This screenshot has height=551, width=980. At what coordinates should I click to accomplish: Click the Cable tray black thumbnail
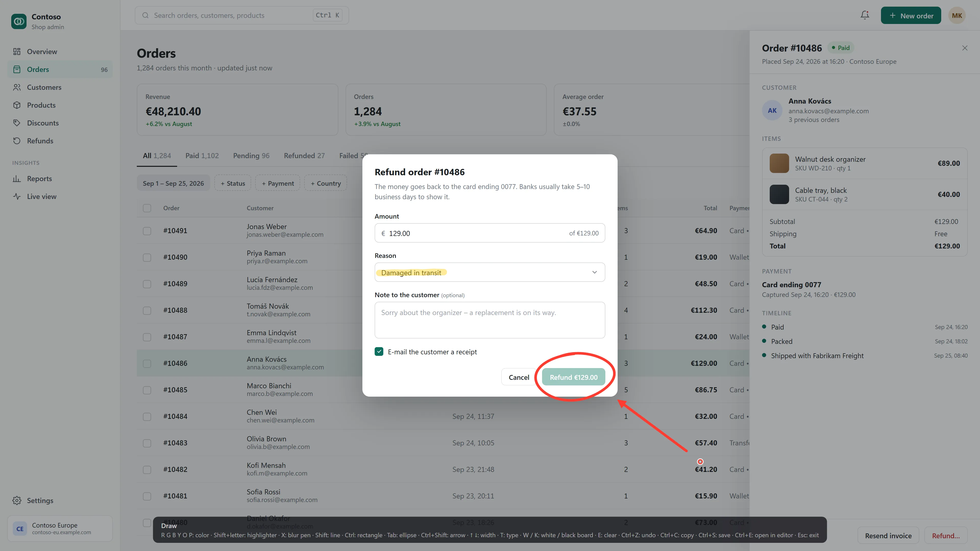[779, 194]
